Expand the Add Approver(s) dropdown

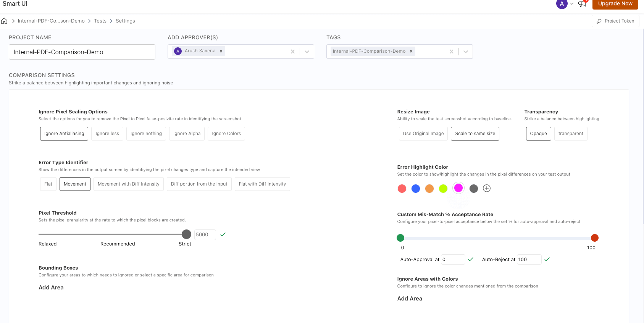point(307,52)
